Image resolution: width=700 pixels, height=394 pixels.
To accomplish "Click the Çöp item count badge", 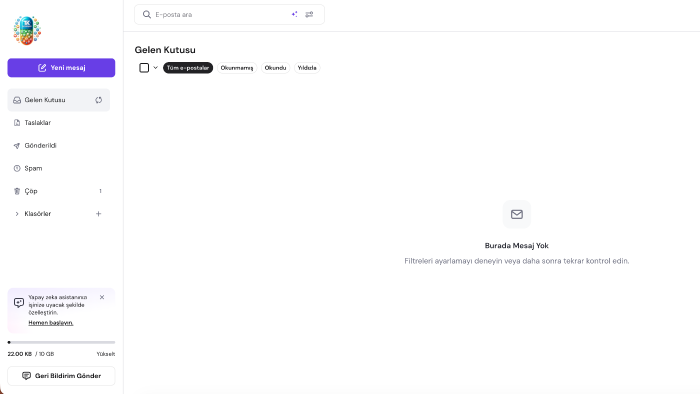I will 100,191.
